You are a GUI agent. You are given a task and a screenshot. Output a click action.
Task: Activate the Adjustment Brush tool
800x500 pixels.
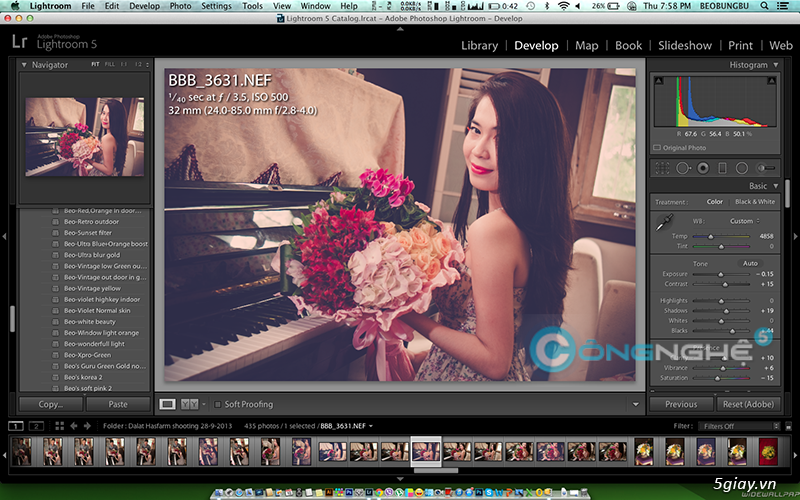tap(768, 168)
